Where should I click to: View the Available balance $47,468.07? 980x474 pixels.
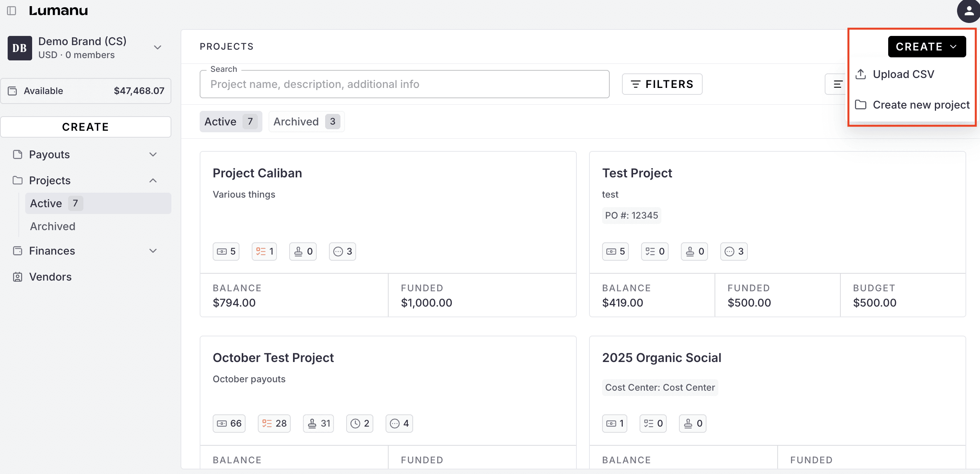[86, 91]
